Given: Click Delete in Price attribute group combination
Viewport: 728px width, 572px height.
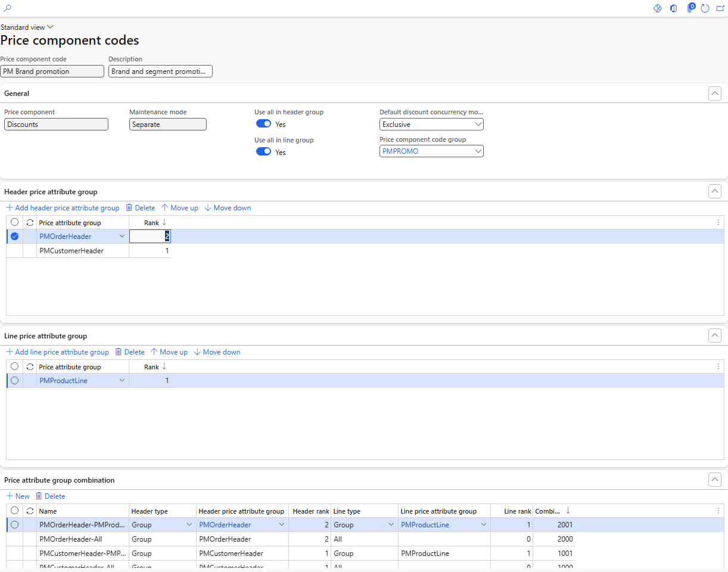Looking at the screenshot, I should [50, 496].
